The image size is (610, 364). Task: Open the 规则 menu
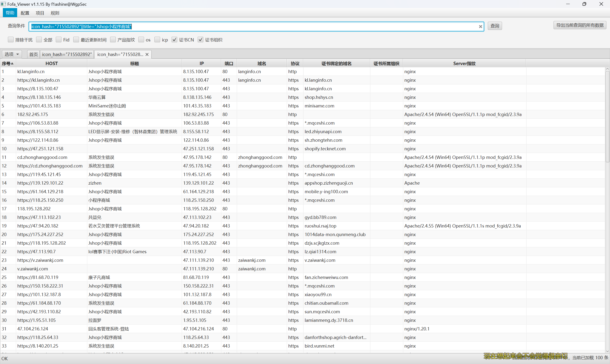coord(55,13)
